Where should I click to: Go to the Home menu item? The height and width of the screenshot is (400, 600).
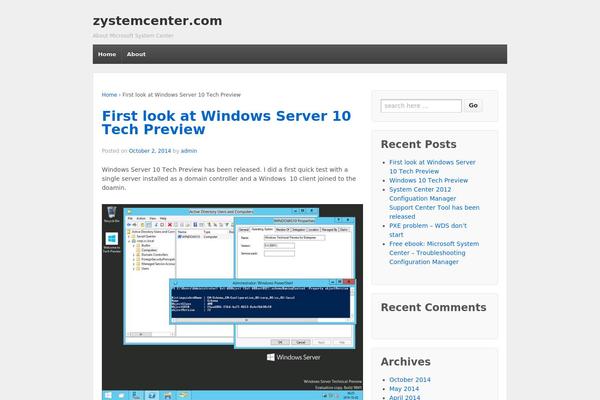107,54
